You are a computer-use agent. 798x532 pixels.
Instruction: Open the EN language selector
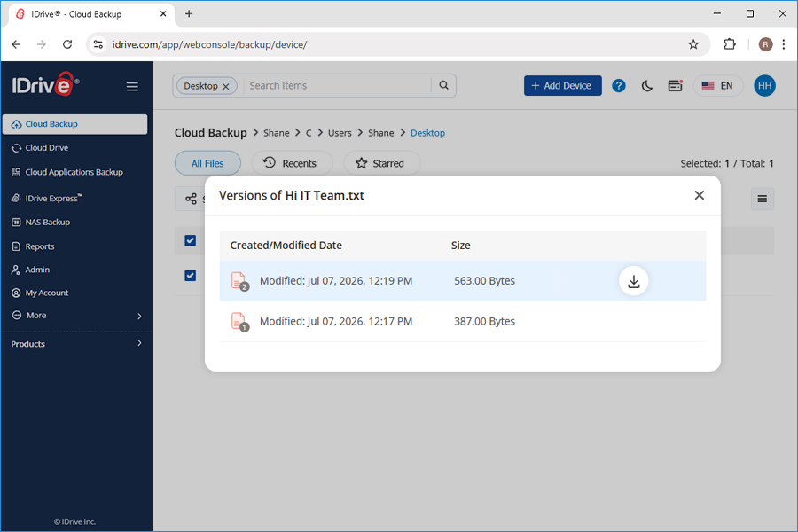(718, 85)
